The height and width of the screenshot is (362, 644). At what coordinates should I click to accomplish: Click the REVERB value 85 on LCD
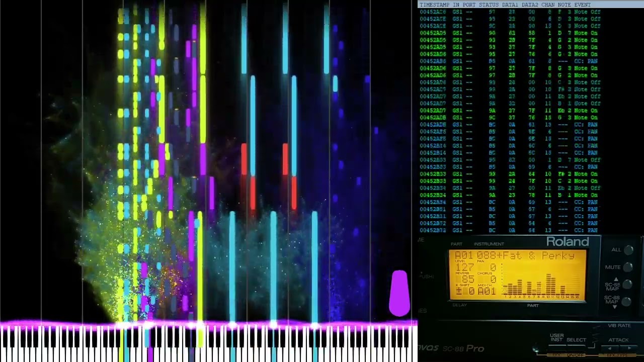click(468, 279)
